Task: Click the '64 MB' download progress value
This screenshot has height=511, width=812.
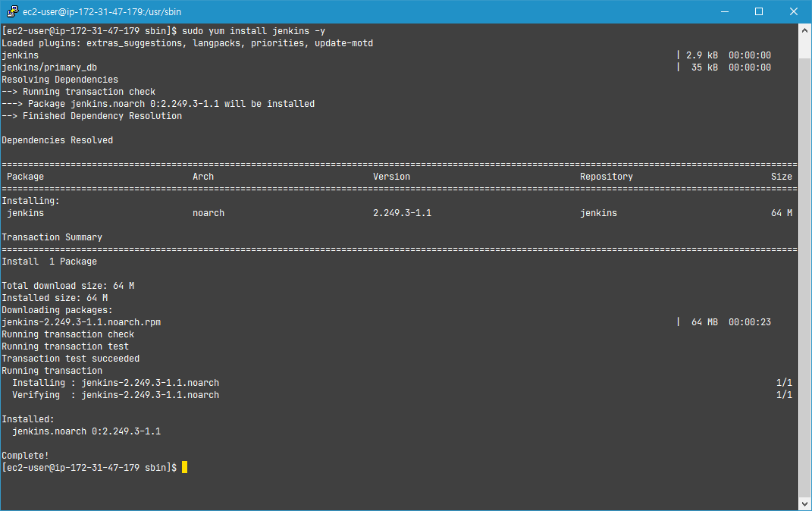Action: pyautogui.click(x=705, y=322)
